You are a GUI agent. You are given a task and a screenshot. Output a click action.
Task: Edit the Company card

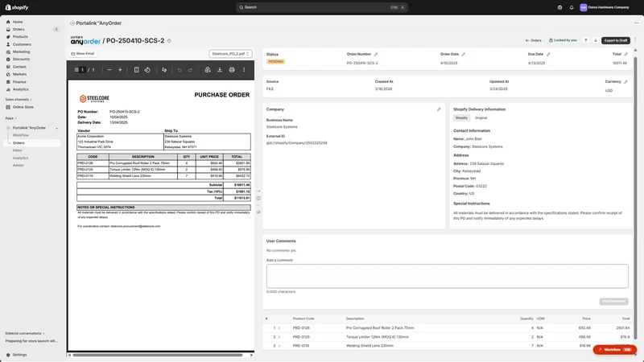(x=439, y=109)
